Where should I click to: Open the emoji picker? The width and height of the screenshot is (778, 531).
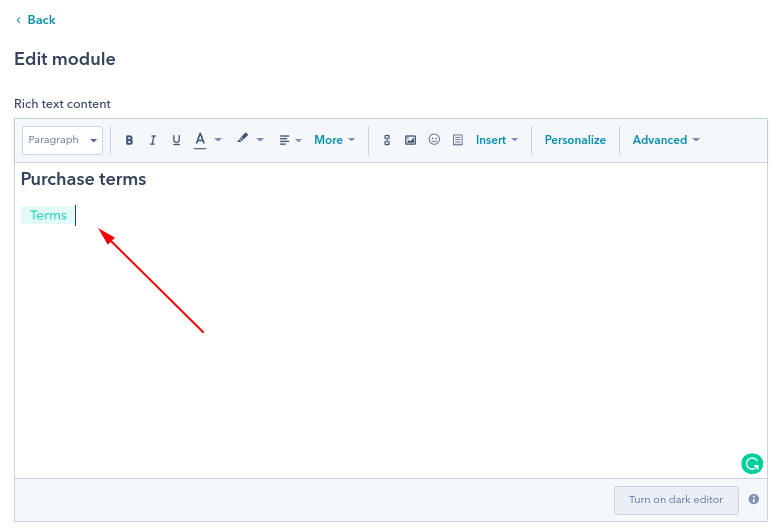(434, 140)
